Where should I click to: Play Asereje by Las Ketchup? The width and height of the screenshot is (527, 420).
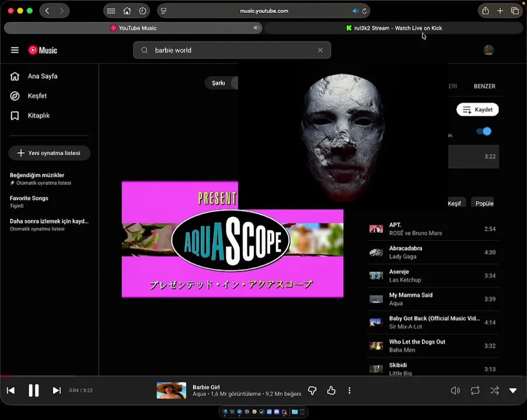[432, 275]
